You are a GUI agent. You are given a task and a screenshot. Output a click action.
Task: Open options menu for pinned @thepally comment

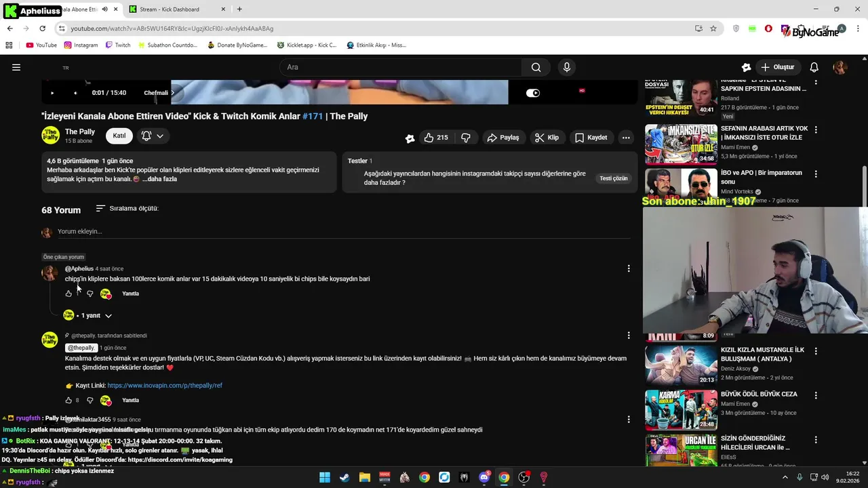pyautogui.click(x=629, y=335)
